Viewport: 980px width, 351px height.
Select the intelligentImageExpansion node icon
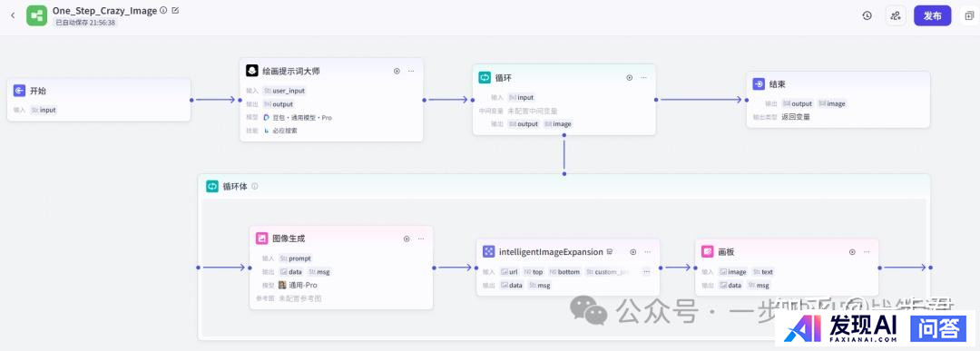pyautogui.click(x=489, y=252)
